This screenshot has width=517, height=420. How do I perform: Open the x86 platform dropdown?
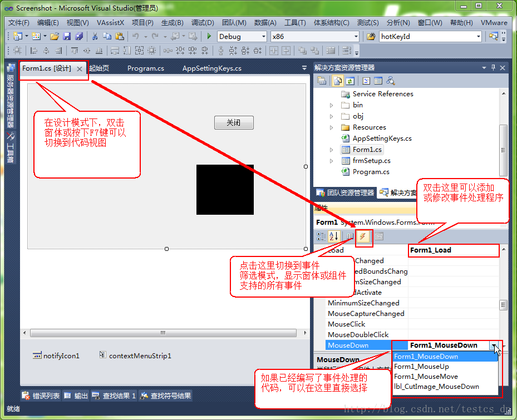tap(356, 37)
